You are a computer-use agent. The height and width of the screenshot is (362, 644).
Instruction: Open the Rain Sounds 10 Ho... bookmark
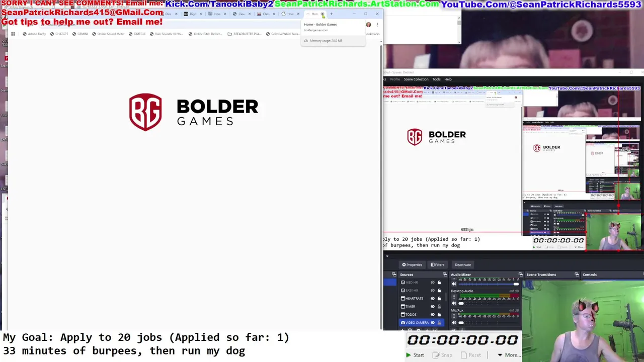tap(166, 34)
